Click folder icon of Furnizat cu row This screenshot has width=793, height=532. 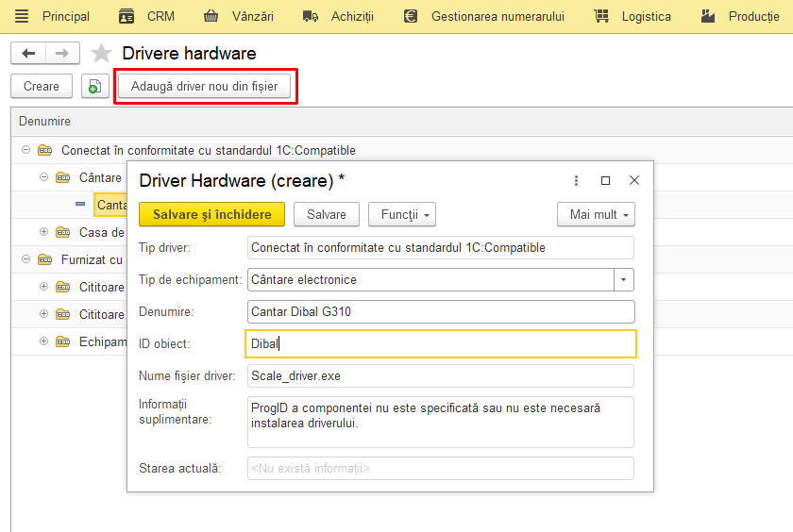(x=45, y=259)
